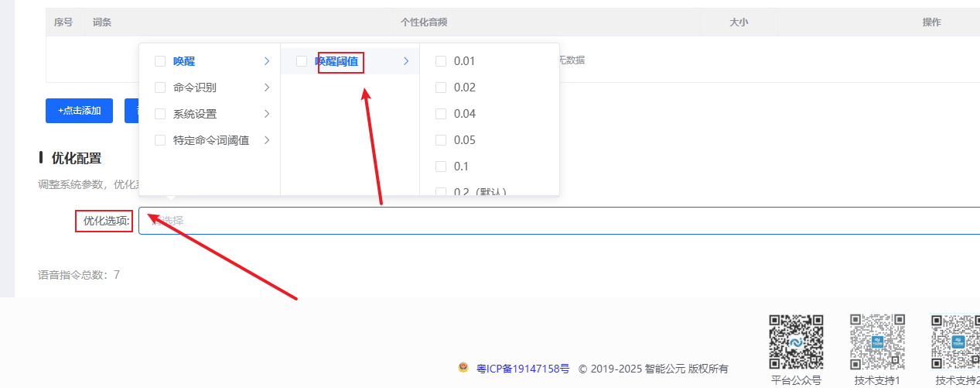Expand the 唤醒 submenu arrow
Image resolution: width=980 pixels, height=388 pixels.
tap(267, 61)
